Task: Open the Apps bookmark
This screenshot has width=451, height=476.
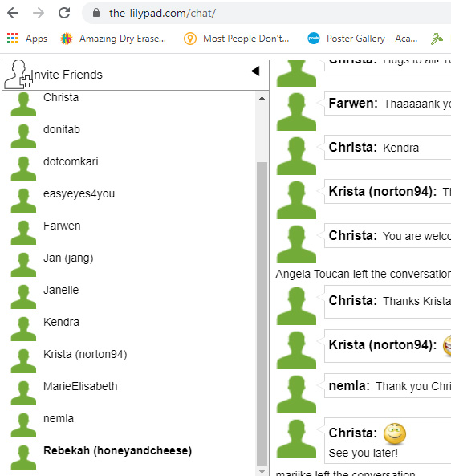Action: click(x=27, y=39)
